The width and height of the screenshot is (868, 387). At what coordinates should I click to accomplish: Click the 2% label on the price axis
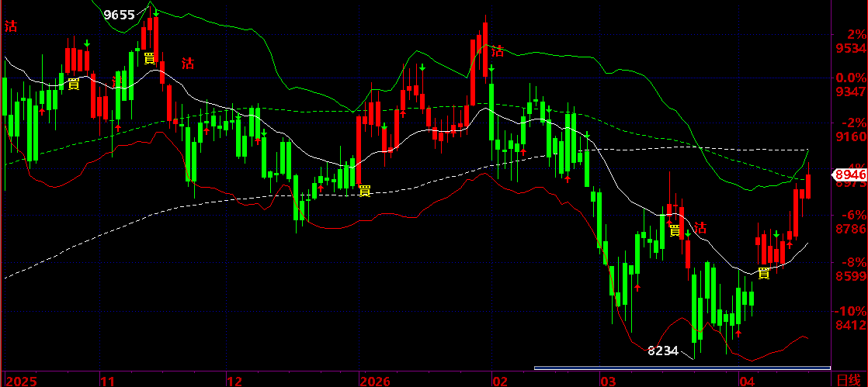click(x=856, y=36)
